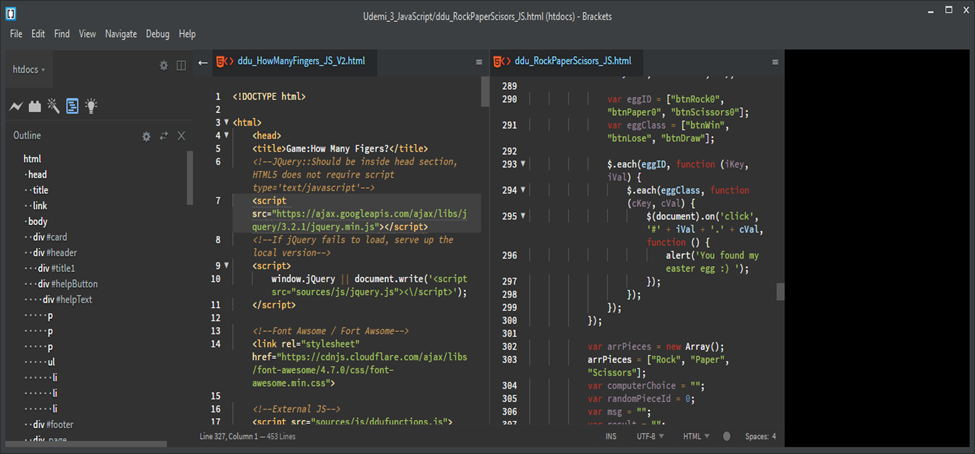
Task: Click Spaces: 4 indentation setting
Action: click(x=759, y=437)
